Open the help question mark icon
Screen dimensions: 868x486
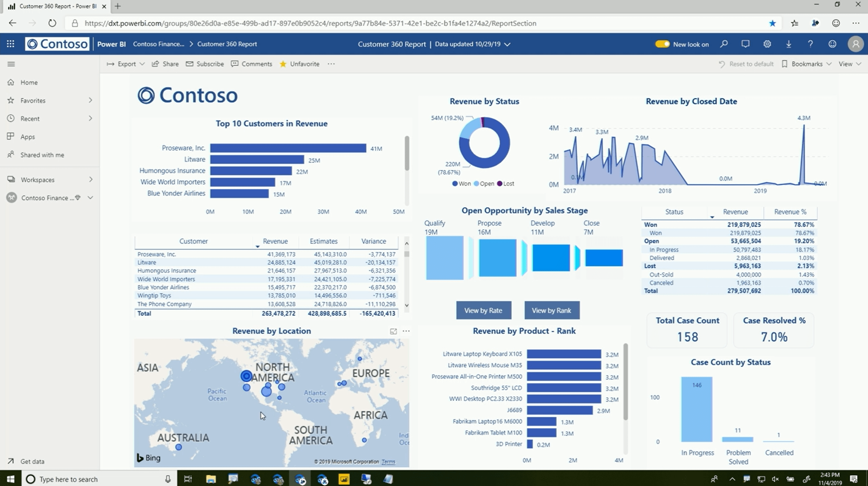point(810,44)
